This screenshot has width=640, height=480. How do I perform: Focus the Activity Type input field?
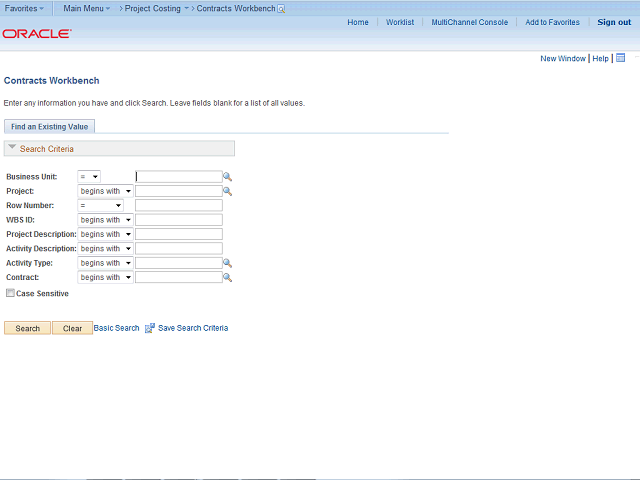pos(179,263)
